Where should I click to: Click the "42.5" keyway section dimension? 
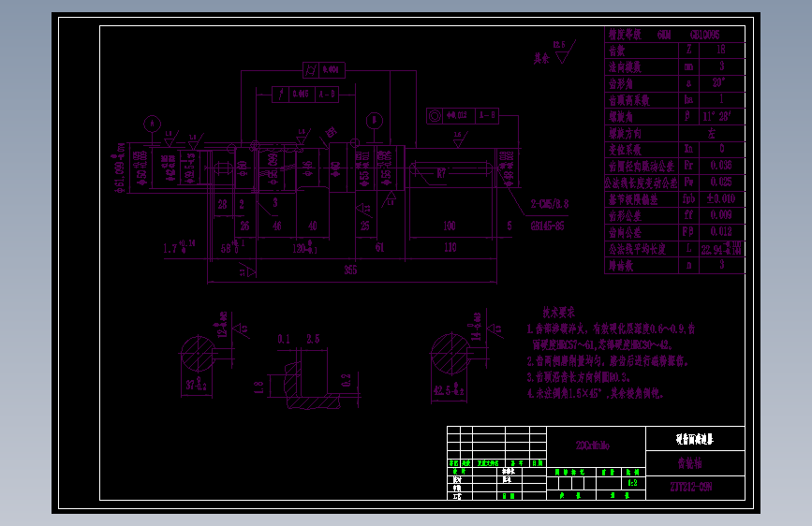pos(449,389)
